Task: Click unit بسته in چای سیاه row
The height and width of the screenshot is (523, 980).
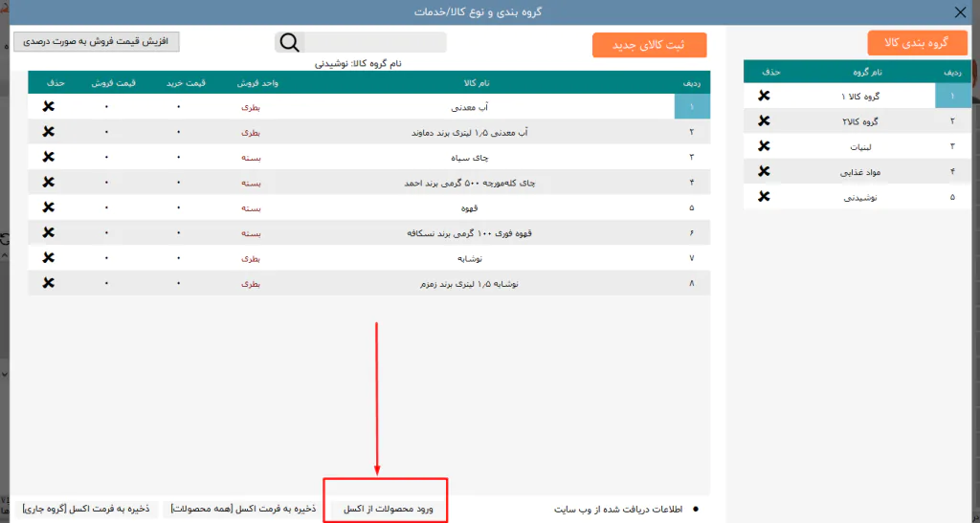Action: point(251,158)
